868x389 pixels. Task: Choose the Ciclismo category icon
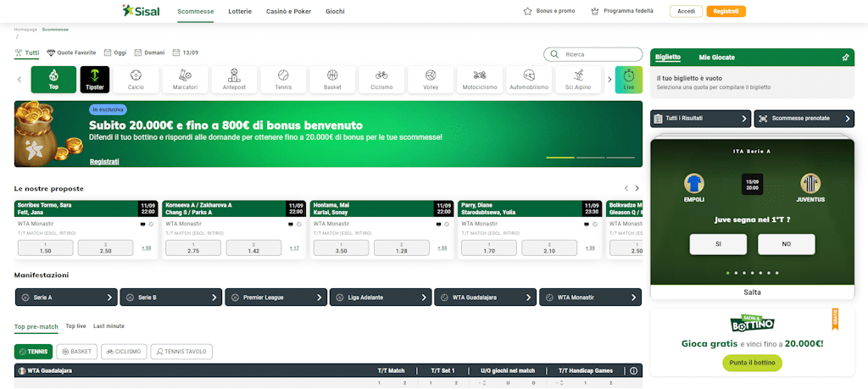point(381,80)
